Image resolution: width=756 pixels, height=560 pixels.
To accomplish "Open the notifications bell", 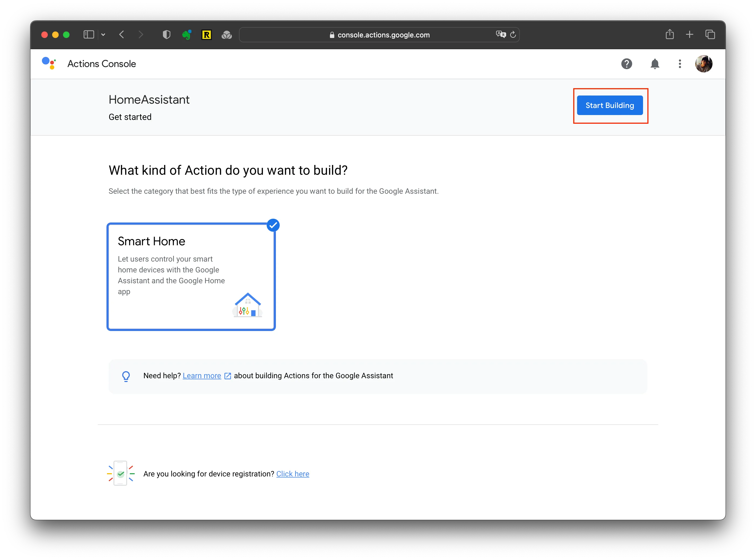I will (654, 64).
